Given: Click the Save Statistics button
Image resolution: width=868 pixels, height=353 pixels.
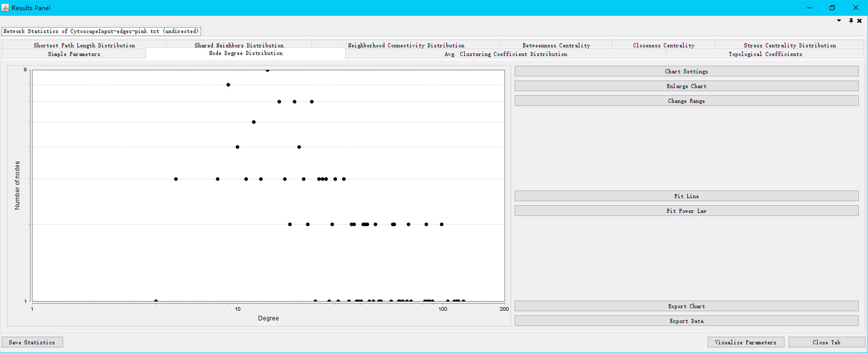Looking at the screenshot, I should pos(32,342).
